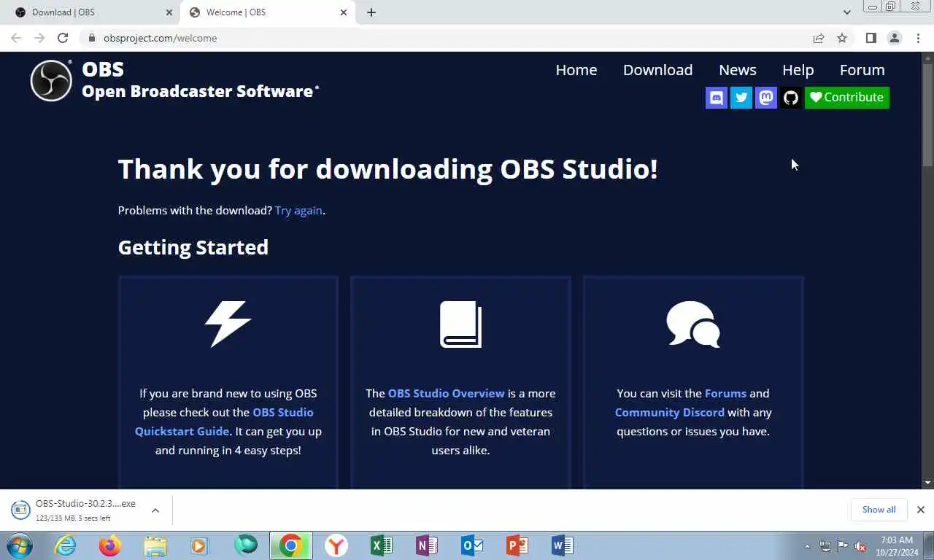
Task: Bookmark this page with the star icon
Action: (x=842, y=38)
